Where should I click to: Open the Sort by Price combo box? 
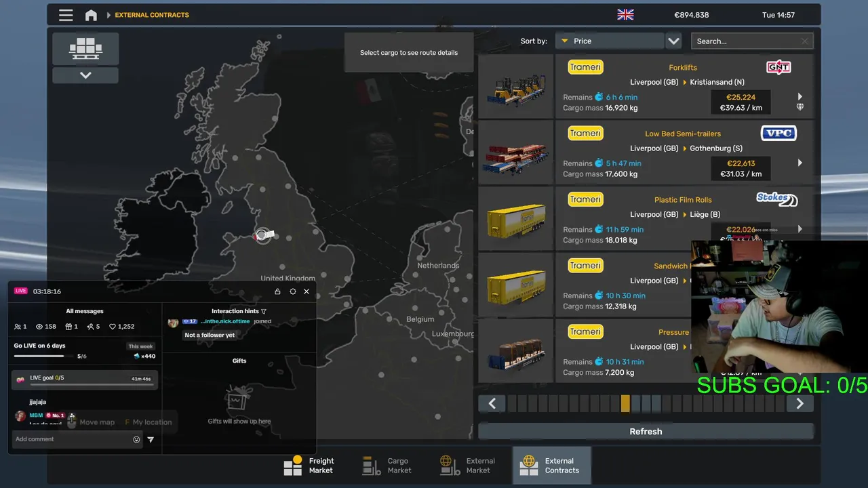[609, 41]
